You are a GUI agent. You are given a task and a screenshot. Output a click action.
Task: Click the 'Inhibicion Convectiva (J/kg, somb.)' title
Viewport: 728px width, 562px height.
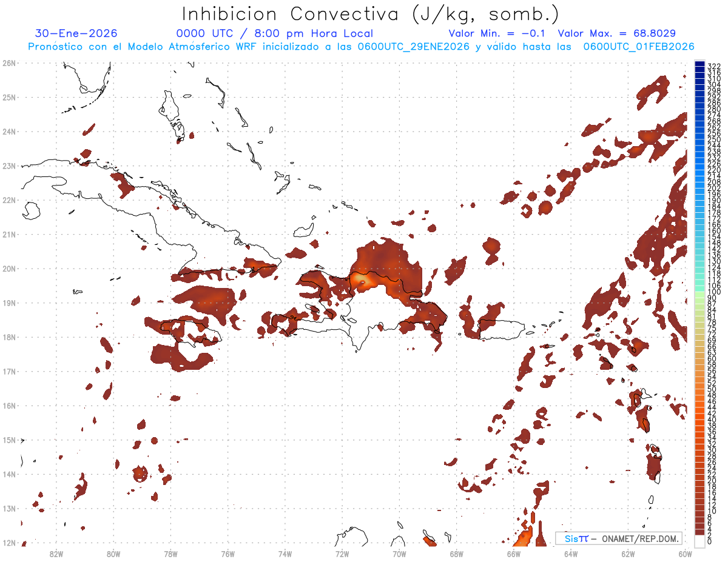pos(371,15)
